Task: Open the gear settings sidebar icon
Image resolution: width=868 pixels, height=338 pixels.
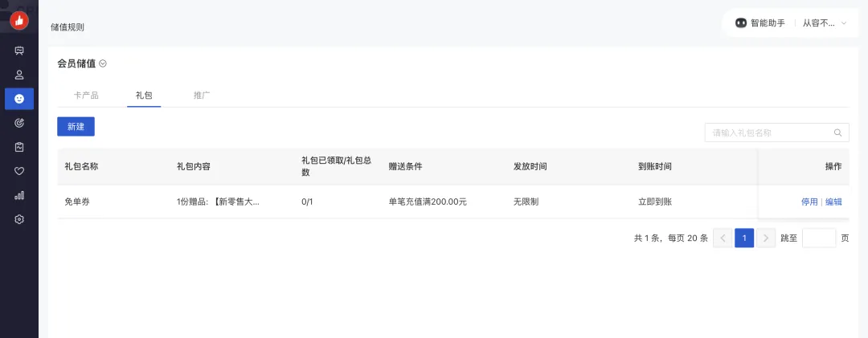Action: 19,219
